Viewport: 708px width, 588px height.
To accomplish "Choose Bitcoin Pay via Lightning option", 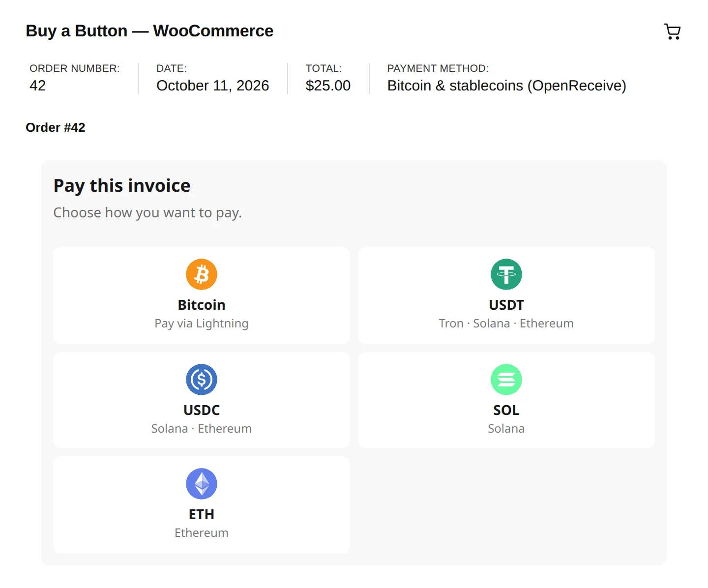I will click(x=202, y=295).
